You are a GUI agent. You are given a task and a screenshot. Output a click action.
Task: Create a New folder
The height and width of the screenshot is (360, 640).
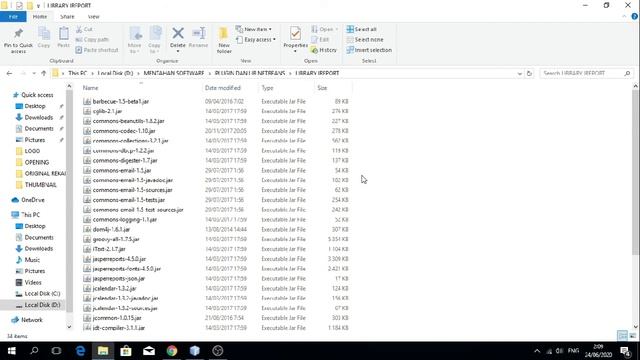tap(224, 40)
